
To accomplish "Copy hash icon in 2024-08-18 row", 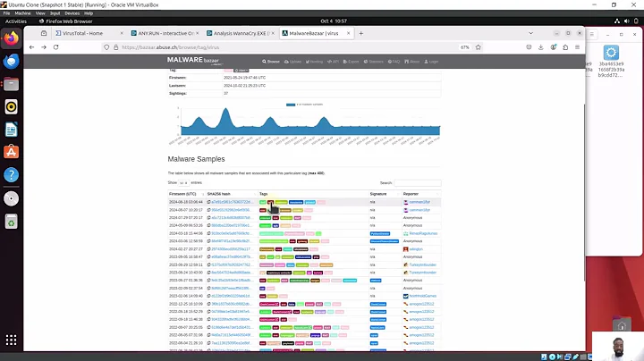I will click(x=208, y=202).
